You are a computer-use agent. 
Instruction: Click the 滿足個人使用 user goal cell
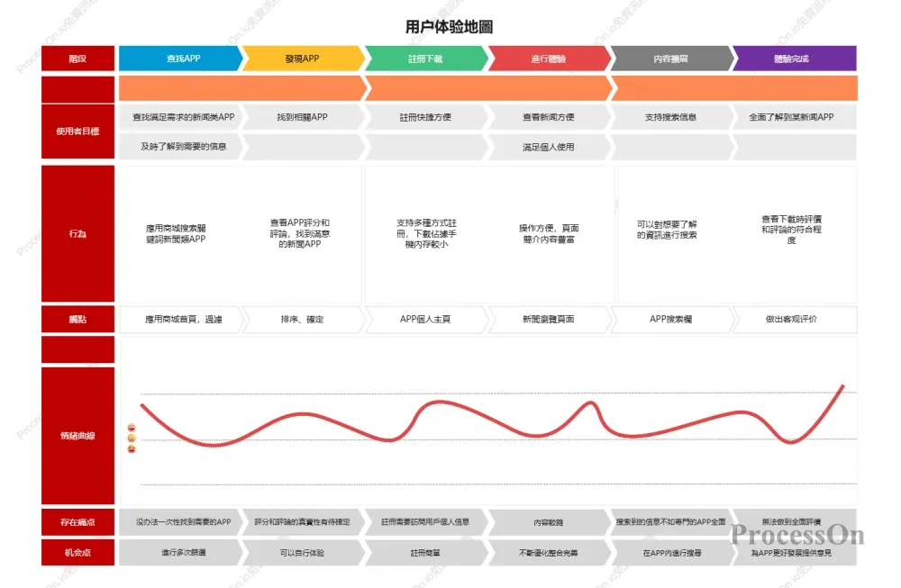click(548, 147)
